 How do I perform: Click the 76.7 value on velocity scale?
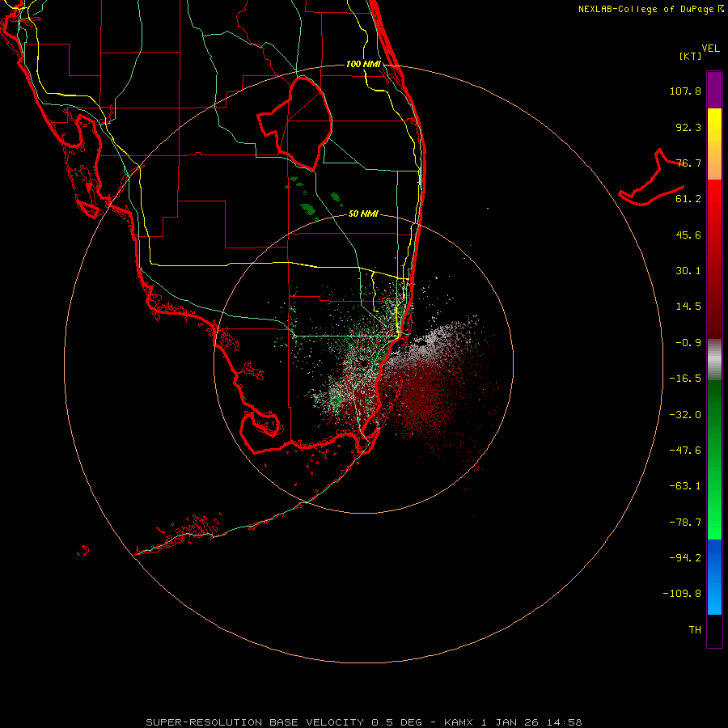click(x=688, y=163)
